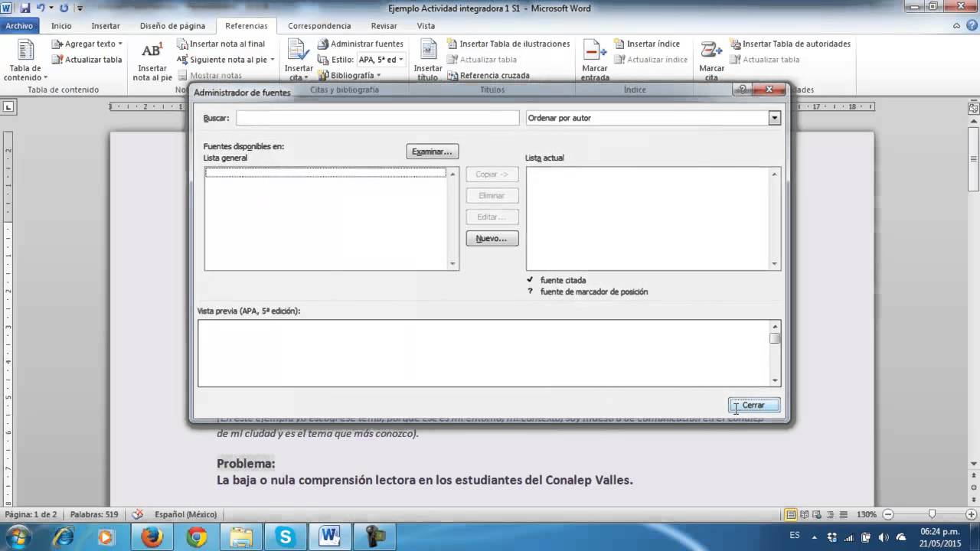Click the volume icon in system tray

tap(883, 537)
